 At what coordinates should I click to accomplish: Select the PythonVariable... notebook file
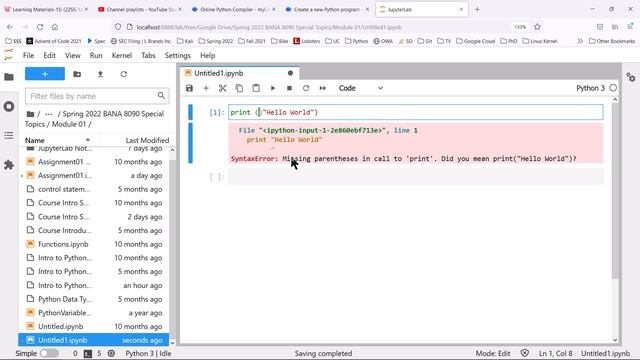tap(93, 313)
